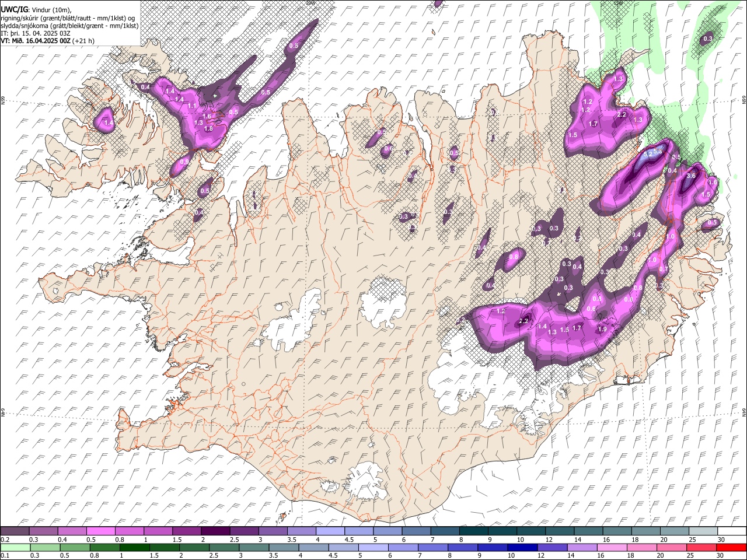Click the top-row swatch between 6 and 7
Image resolution: width=747 pixels, height=560 pixels.
(416, 531)
